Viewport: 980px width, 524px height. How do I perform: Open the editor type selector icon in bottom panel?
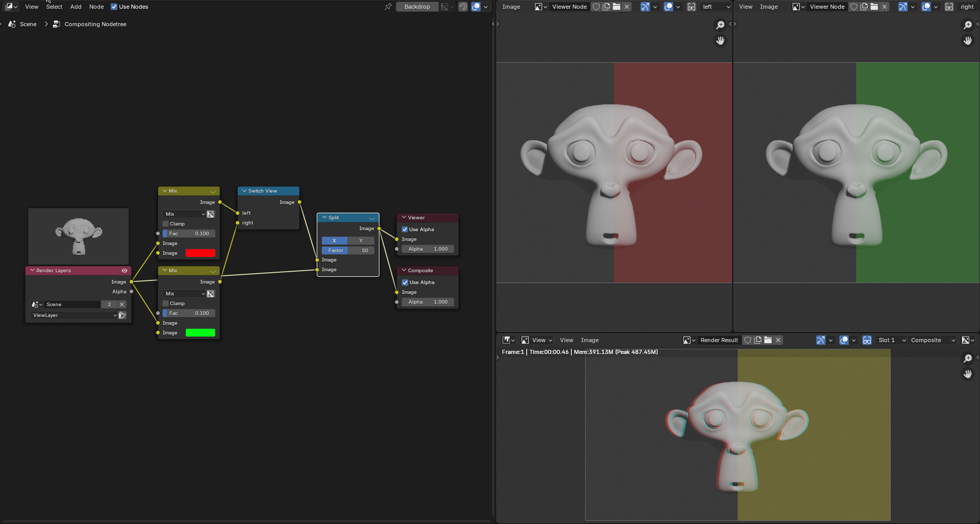507,340
